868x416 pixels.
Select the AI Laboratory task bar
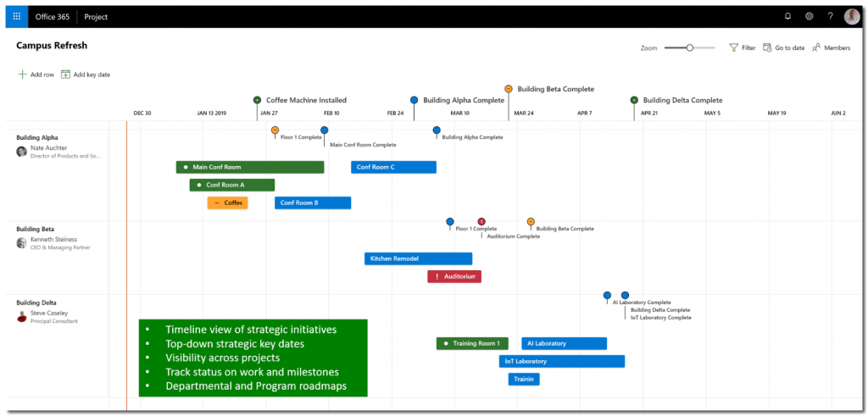(564, 343)
